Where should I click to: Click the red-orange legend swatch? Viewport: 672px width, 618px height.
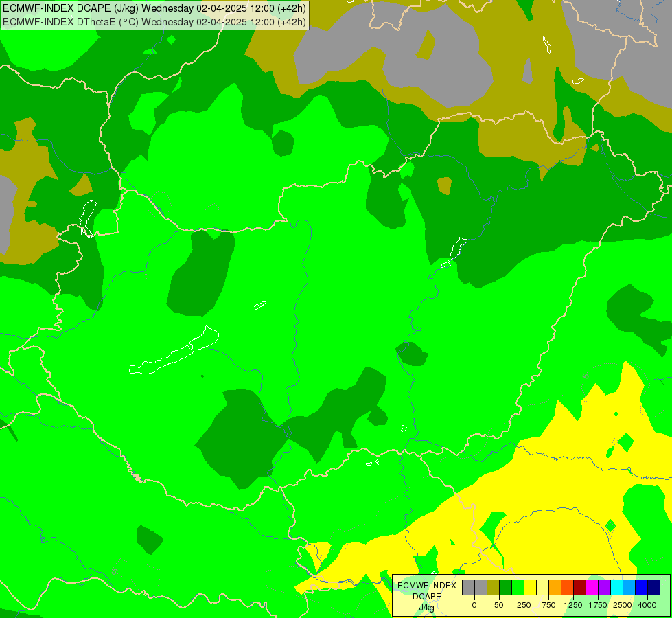568,588
